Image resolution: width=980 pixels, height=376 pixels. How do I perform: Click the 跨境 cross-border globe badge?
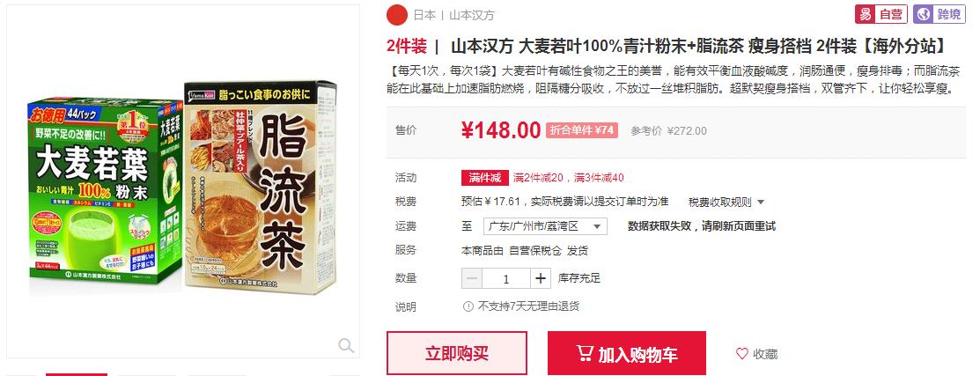click(x=939, y=14)
